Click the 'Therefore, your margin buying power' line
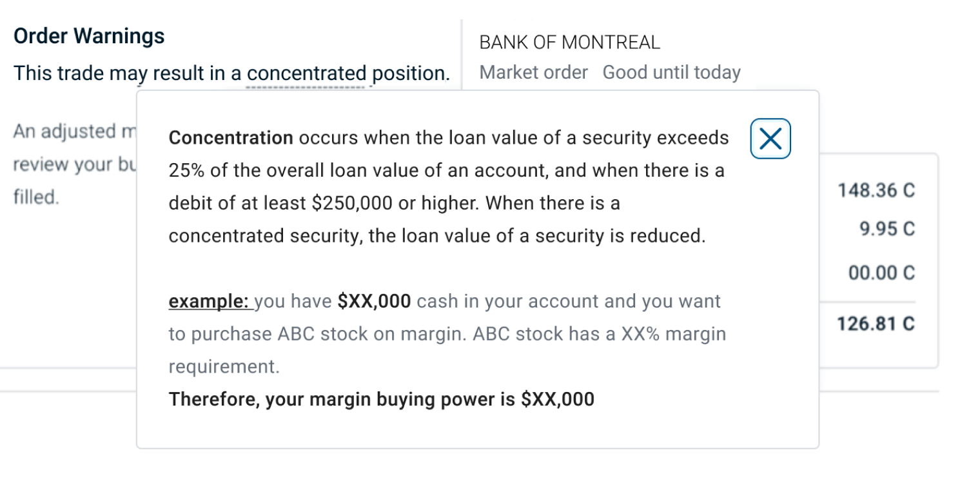Image resolution: width=980 pixels, height=490 pixels. pos(382,400)
